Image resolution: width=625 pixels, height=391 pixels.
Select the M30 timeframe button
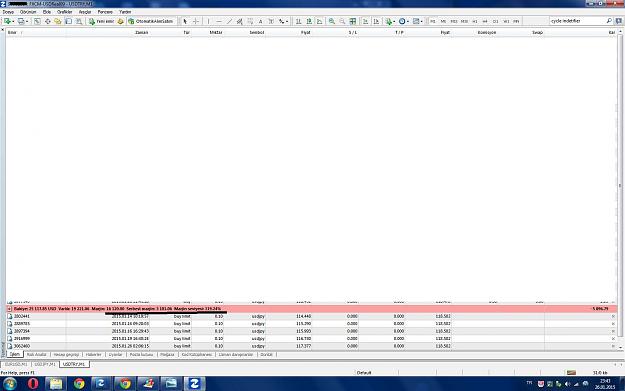464,21
